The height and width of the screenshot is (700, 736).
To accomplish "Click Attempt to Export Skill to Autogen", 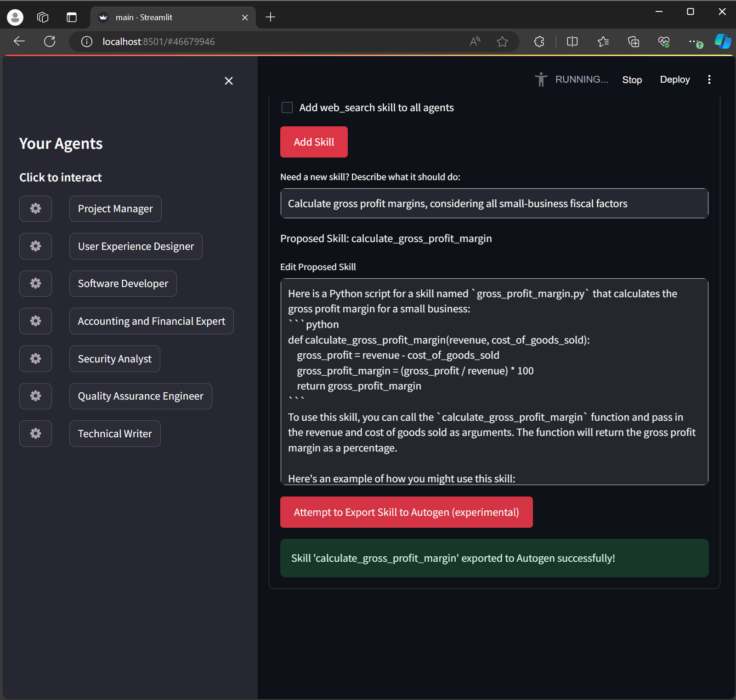I will [x=406, y=512].
